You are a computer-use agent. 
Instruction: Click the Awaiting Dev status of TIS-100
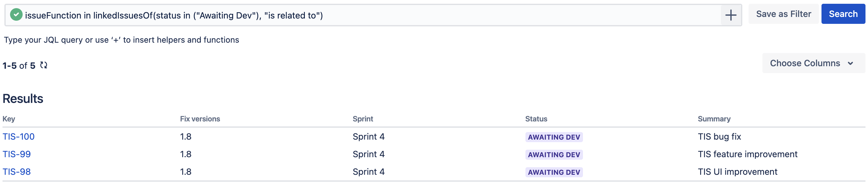pos(554,137)
